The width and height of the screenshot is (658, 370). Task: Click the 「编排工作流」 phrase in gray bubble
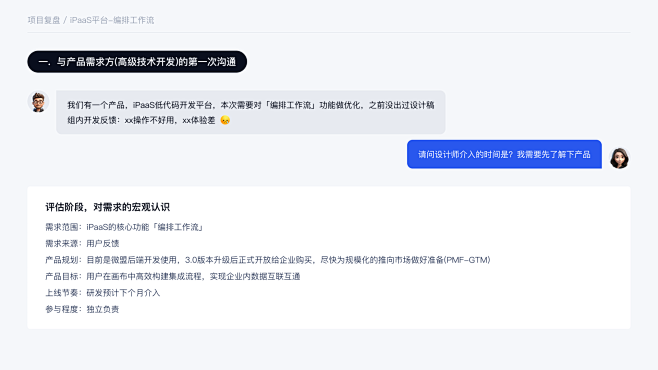(x=290, y=105)
